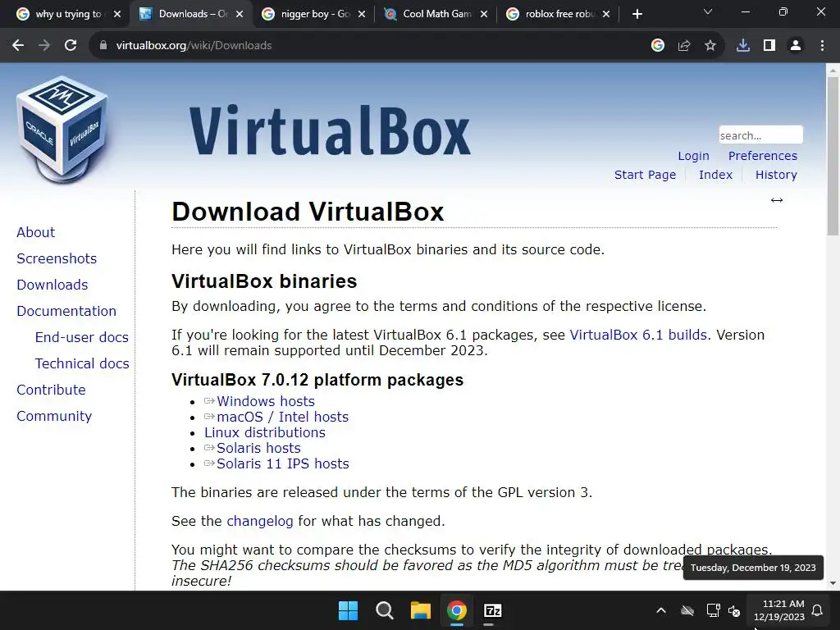Open Contribute in the sidebar
This screenshot has width=840, height=630.
point(51,390)
